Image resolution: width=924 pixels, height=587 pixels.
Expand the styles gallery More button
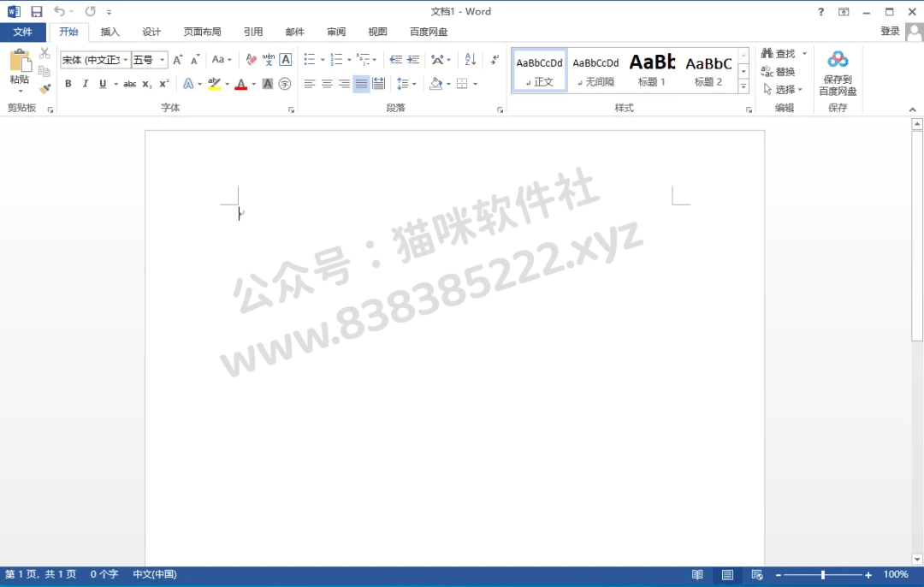point(743,86)
